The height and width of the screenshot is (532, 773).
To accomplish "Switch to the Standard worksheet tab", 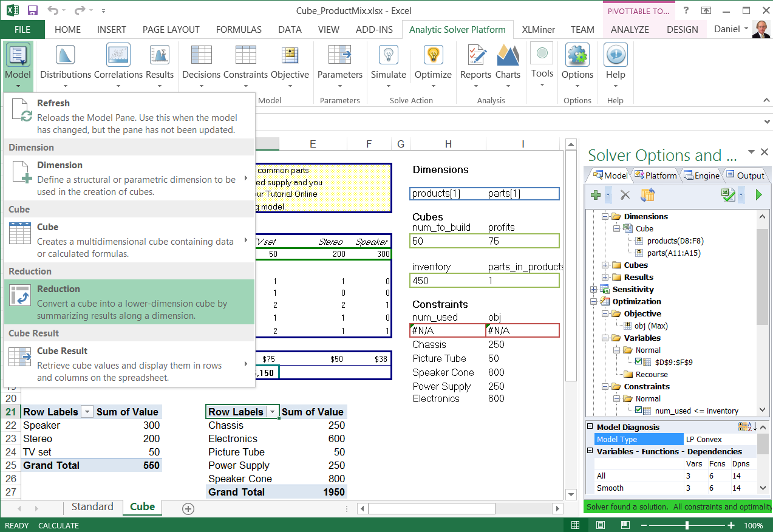I will coord(92,507).
